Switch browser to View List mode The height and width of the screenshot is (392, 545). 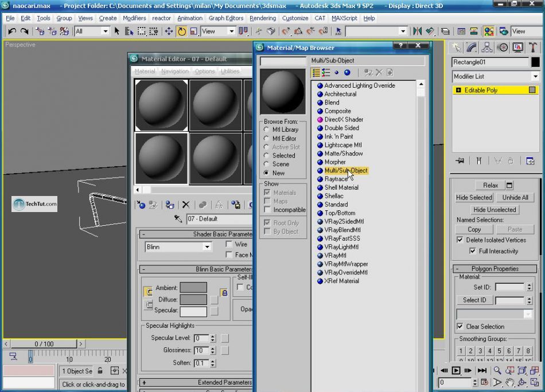pos(316,73)
